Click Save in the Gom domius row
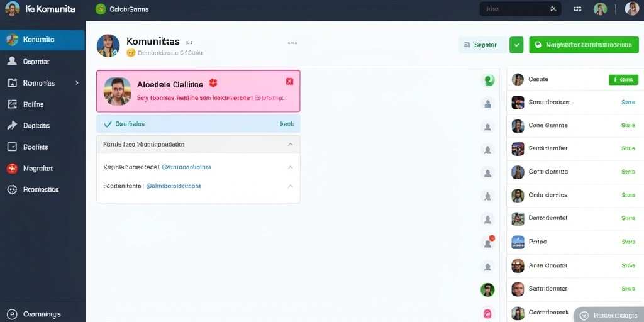The width and height of the screenshot is (644, 322). 628,172
